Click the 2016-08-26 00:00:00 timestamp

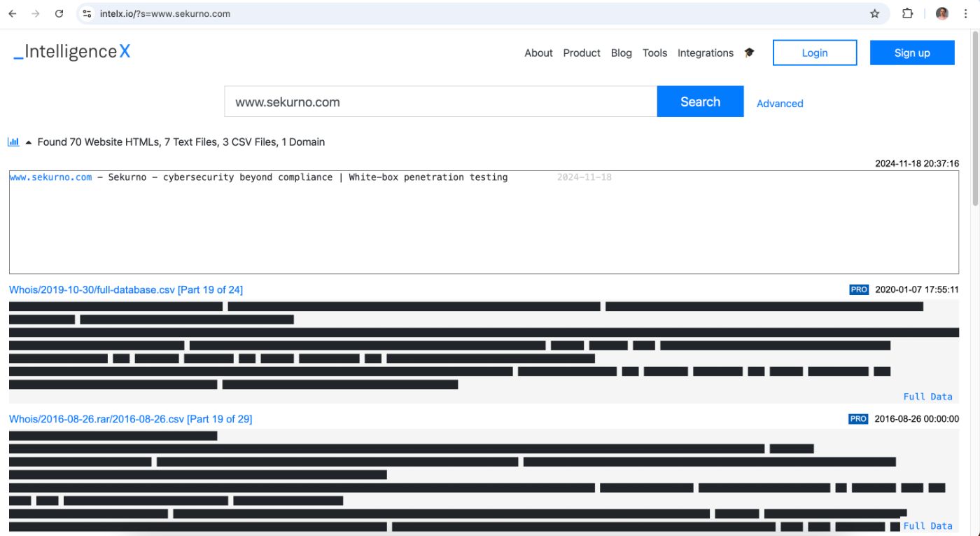(917, 419)
